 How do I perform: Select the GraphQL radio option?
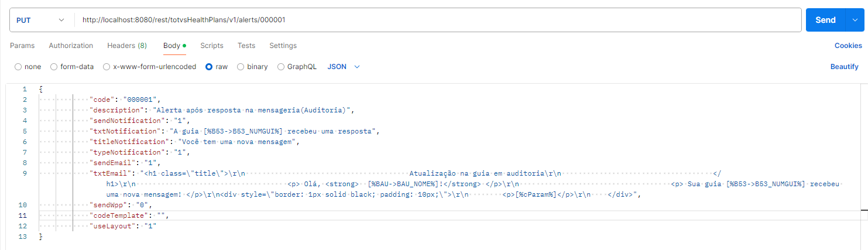pyautogui.click(x=281, y=67)
